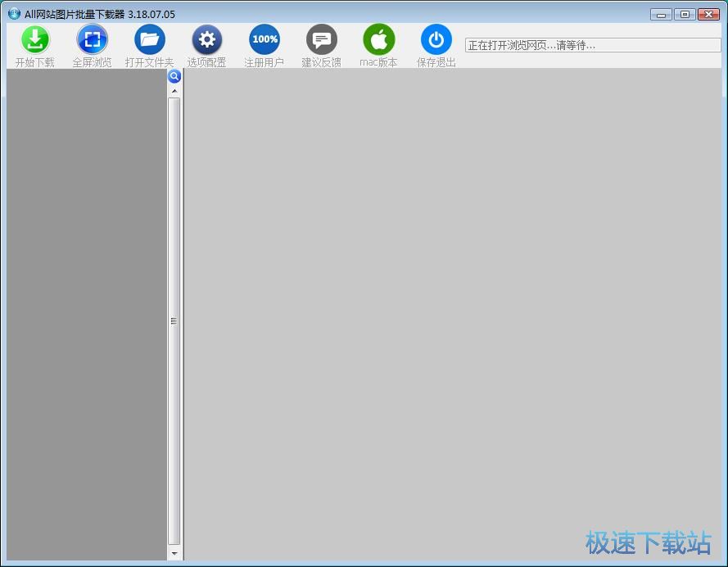Click the vertical scrollbar thumb grip
The height and width of the screenshot is (567, 728).
174,321
